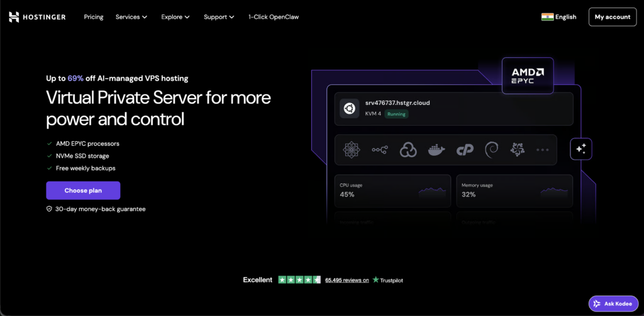Click the 32% memory value

pyautogui.click(x=469, y=195)
